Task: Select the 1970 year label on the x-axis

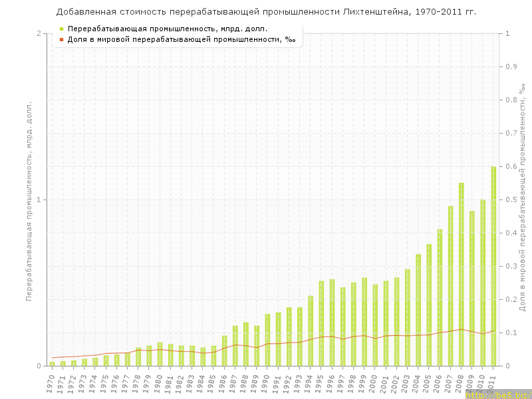Action: pyautogui.click(x=51, y=383)
